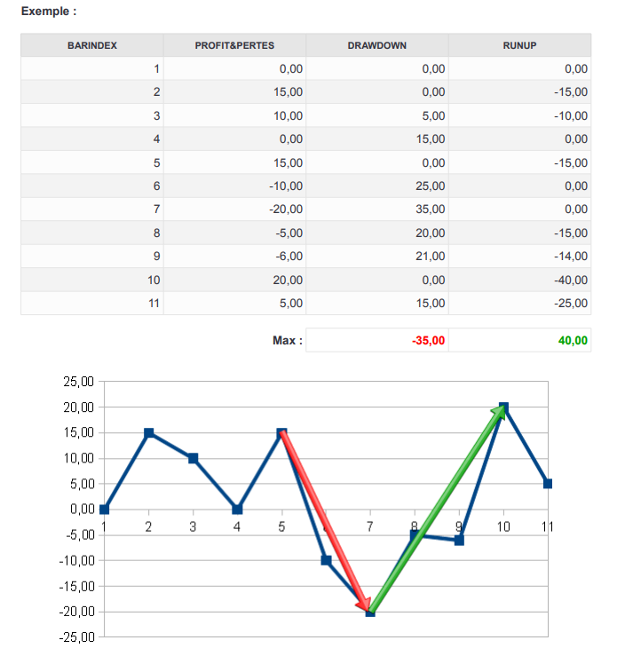Click the -25,00 label on the chart's y-axis
The width and height of the screenshot is (625, 672).
pyautogui.click(x=77, y=637)
